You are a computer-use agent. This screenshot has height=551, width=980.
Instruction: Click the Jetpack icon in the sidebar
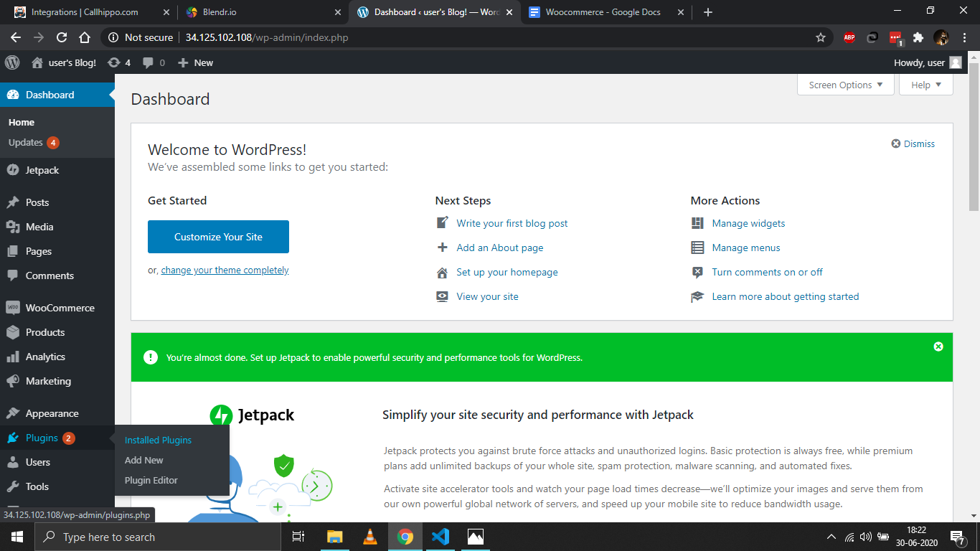[x=12, y=170]
